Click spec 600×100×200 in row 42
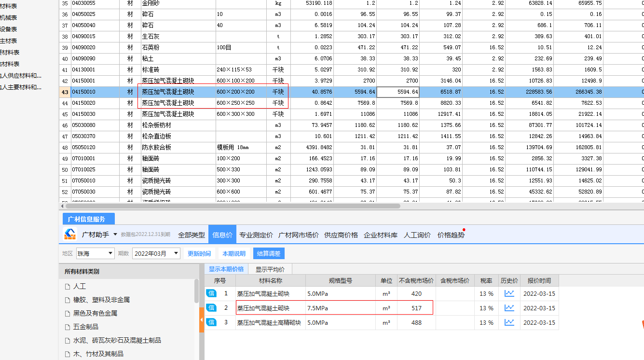The width and height of the screenshot is (644, 360). pyautogui.click(x=236, y=81)
